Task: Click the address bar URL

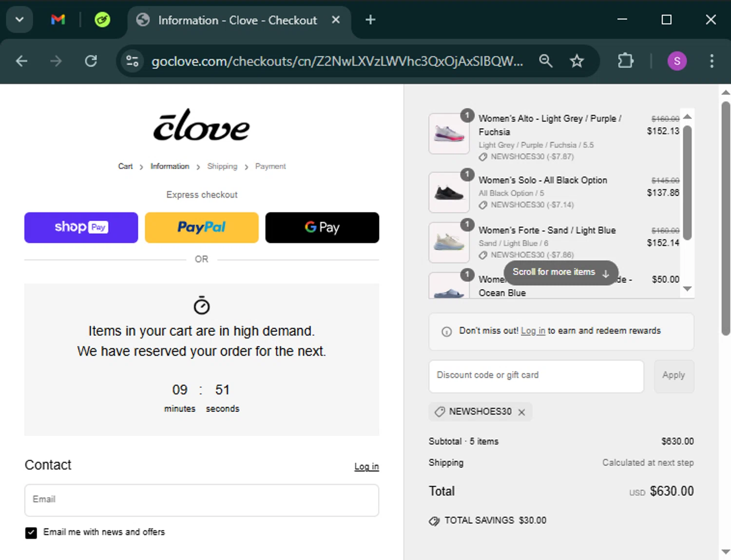Action: pos(337,61)
